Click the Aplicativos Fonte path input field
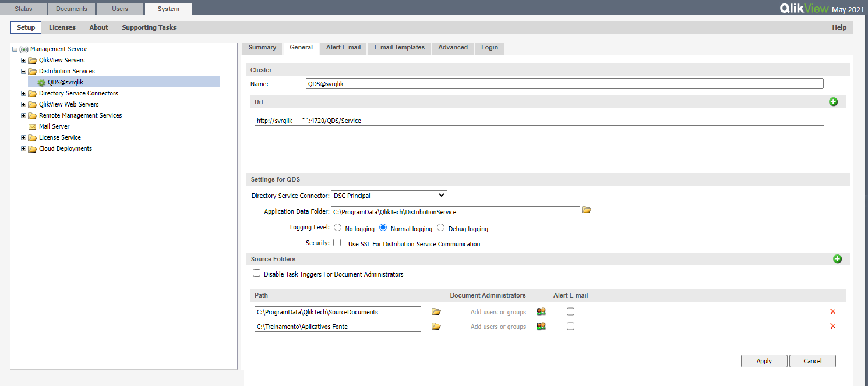The image size is (868, 386). point(338,327)
